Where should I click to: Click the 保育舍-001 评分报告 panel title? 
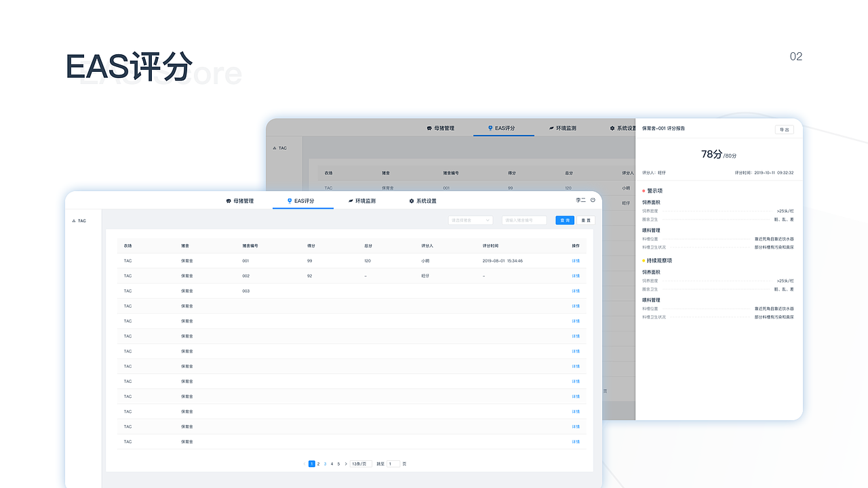pos(663,128)
